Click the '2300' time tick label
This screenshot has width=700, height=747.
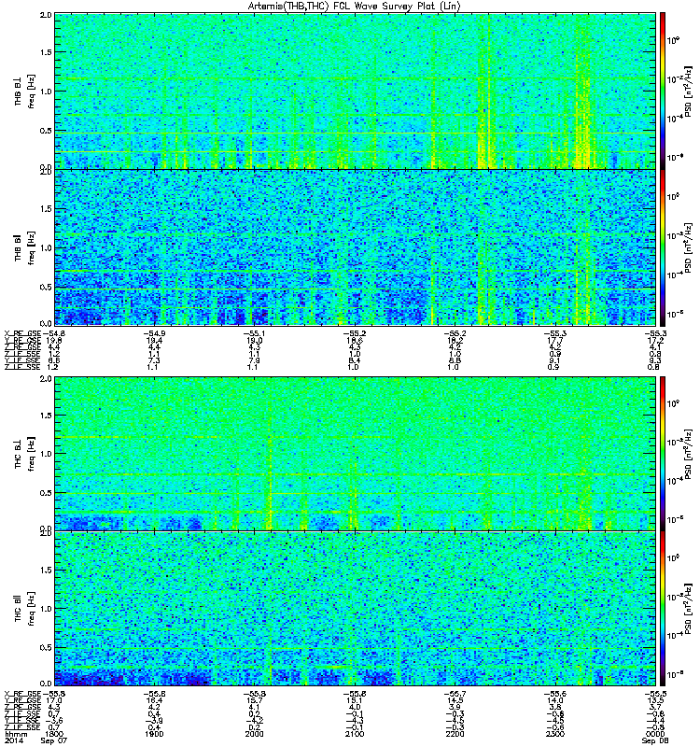pos(554,734)
